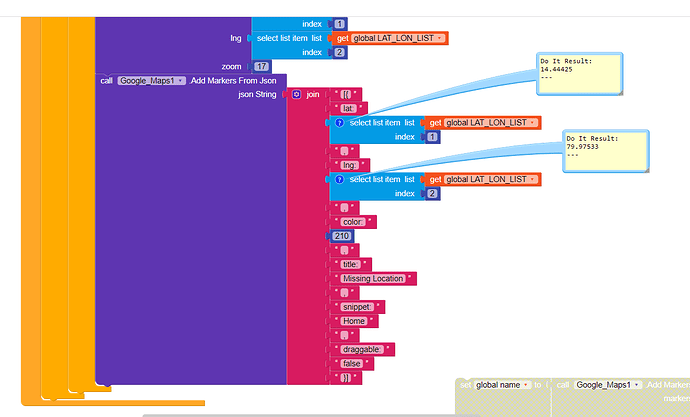Grab resize corner of the 14.44425 comment bubble
This screenshot has height=417, width=690.
(620, 92)
